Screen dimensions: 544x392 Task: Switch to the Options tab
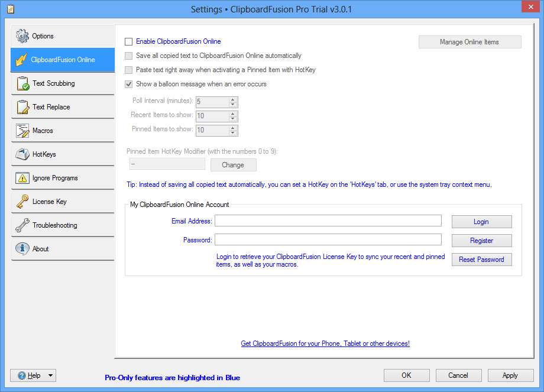tap(63, 36)
